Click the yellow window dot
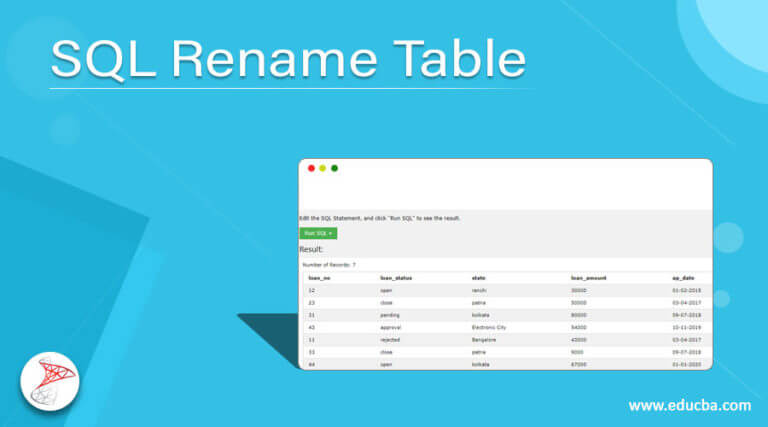The image size is (768, 427). tap(323, 168)
